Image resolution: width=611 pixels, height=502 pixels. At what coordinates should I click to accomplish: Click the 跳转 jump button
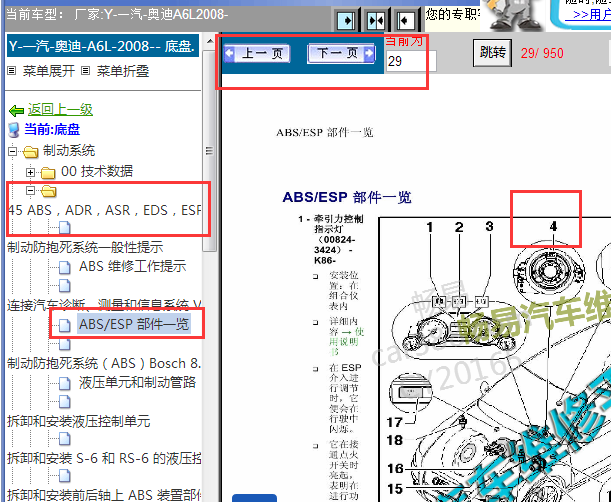[x=493, y=52]
